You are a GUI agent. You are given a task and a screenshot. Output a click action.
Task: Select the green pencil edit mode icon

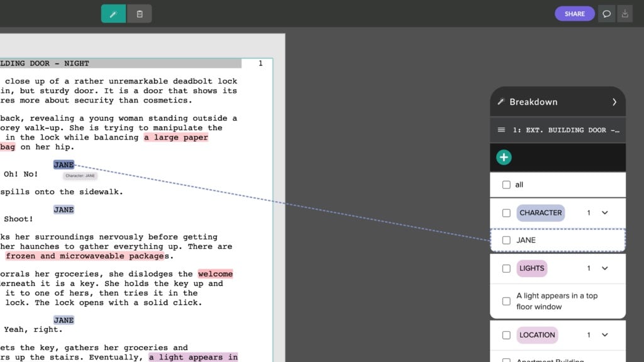[113, 14]
